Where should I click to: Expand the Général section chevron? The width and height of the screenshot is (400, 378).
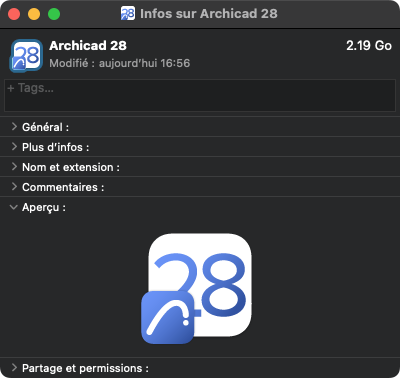(14, 127)
